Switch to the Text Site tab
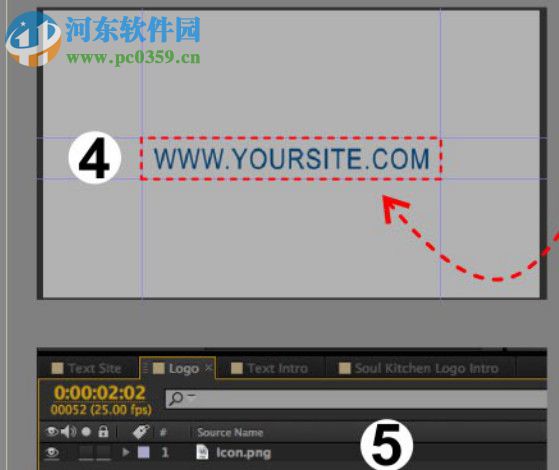 [87, 368]
